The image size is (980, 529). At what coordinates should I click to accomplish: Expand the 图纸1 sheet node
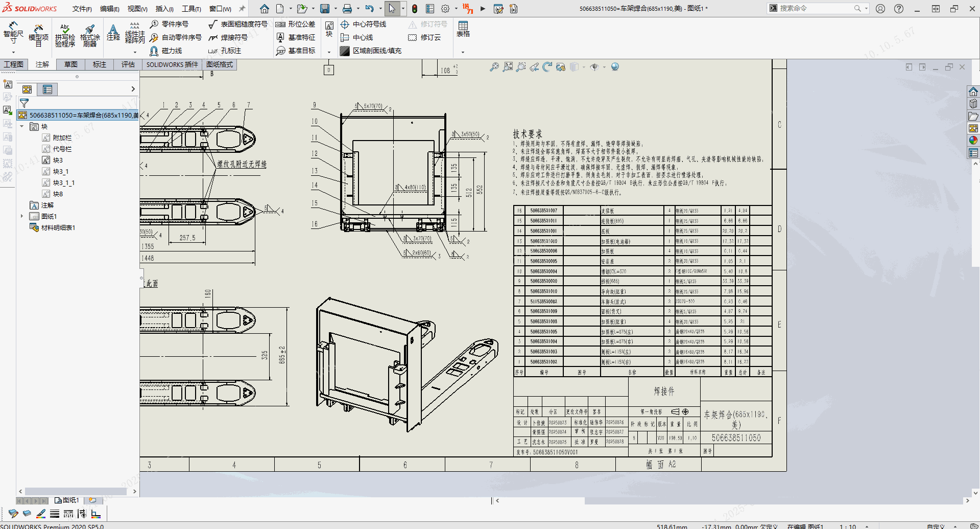(x=22, y=216)
